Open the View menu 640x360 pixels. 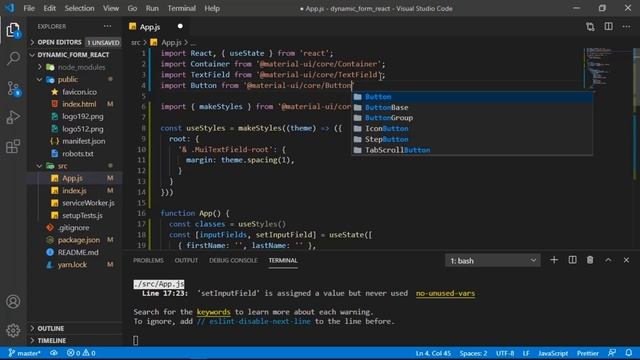click(111, 8)
